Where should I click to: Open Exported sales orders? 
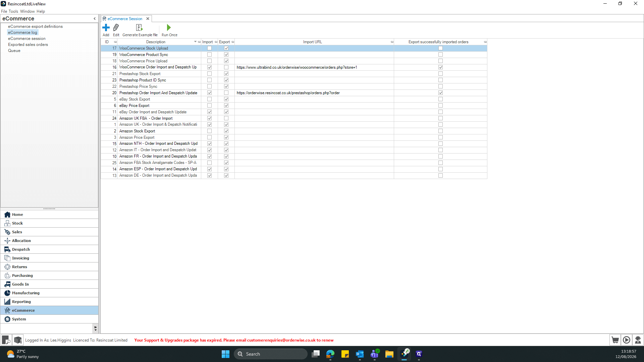point(28,45)
